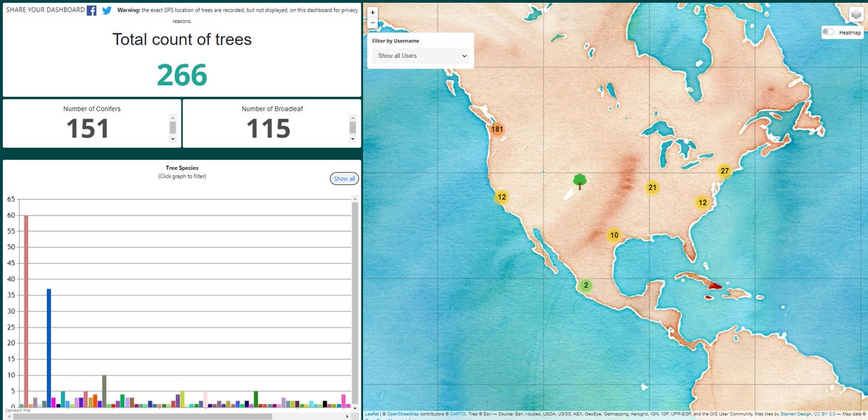Share the dashboard on Facebook
The width and height of the screenshot is (868, 420).
coord(90,10)
